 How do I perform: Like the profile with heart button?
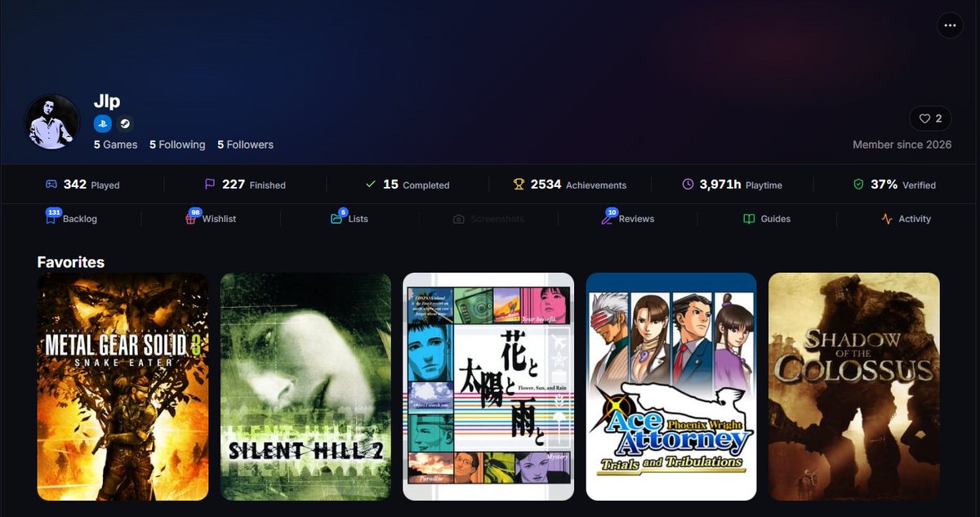tap(930, 118)
